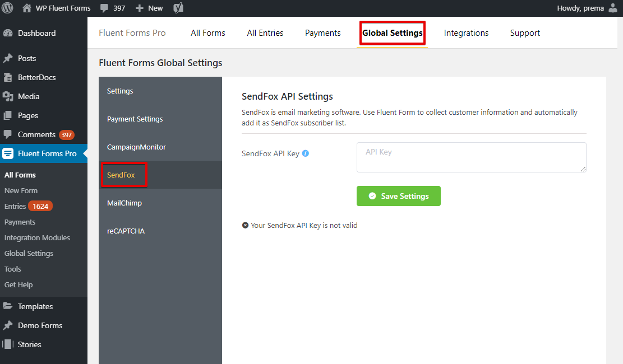623x364 pixels.
Task: Click the Pages icon in sidebar
Action: (x=8, y=115)
